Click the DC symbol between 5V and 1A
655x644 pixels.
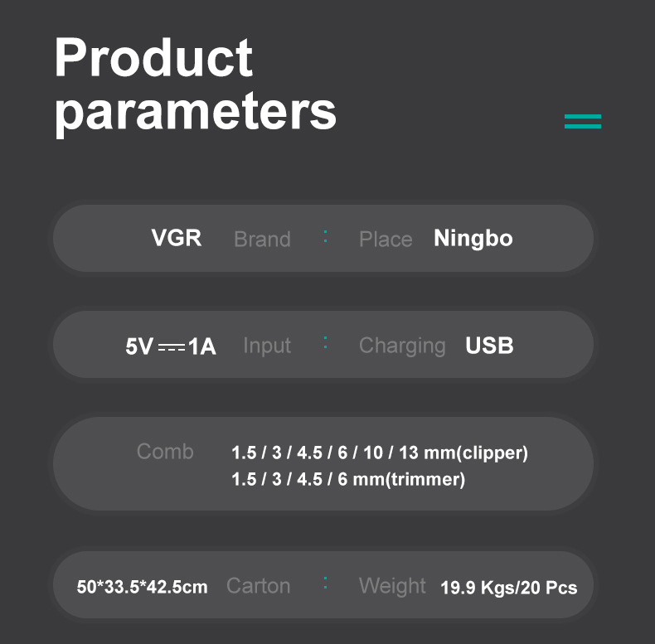click(x=171, y=346)
